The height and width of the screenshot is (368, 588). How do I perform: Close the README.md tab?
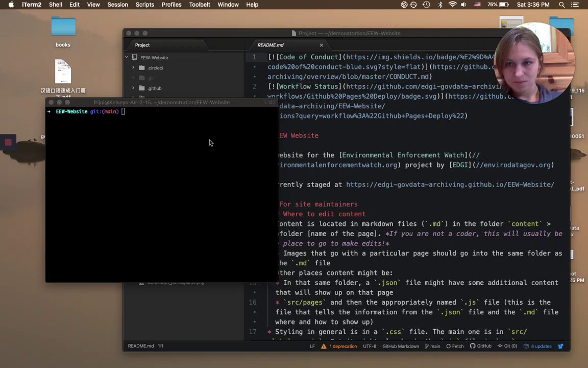point(322,45)
